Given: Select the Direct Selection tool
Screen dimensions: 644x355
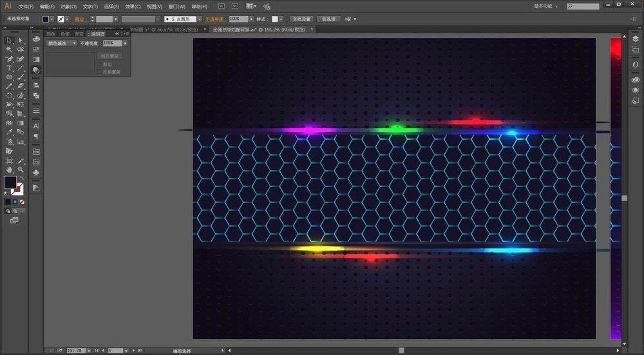Looking at the screenshot, I should pyautogui.click(x=21, y=41).
